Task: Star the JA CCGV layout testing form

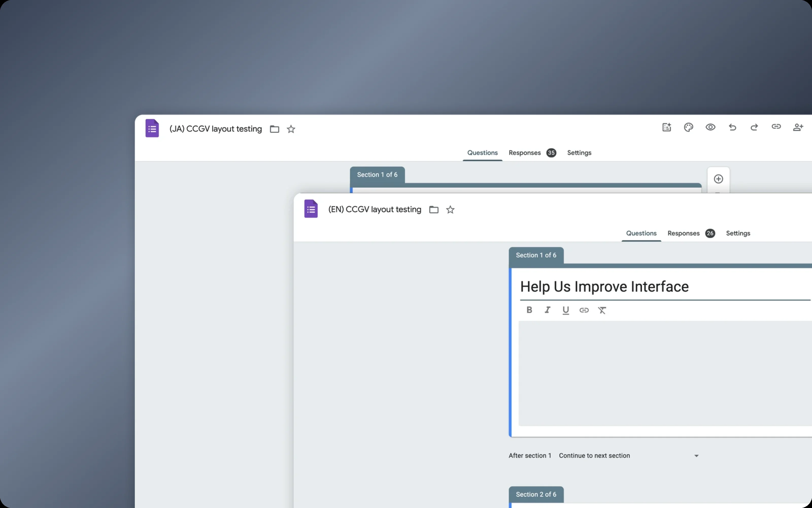Action: click(291, 129)
